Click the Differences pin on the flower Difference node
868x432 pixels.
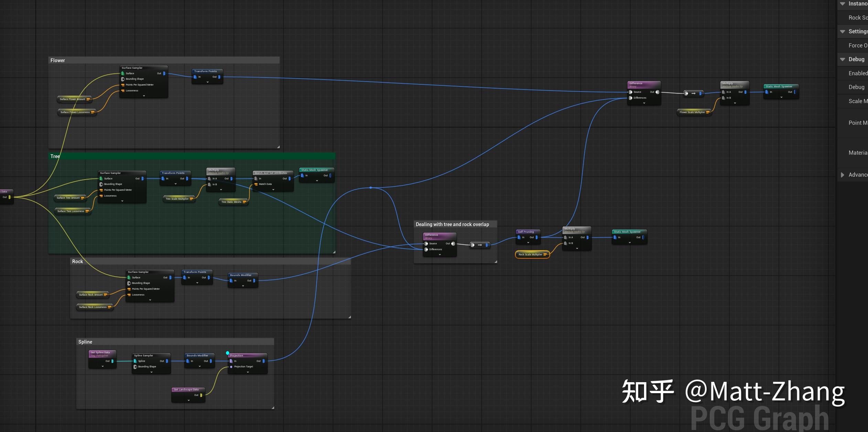[631, 98]
